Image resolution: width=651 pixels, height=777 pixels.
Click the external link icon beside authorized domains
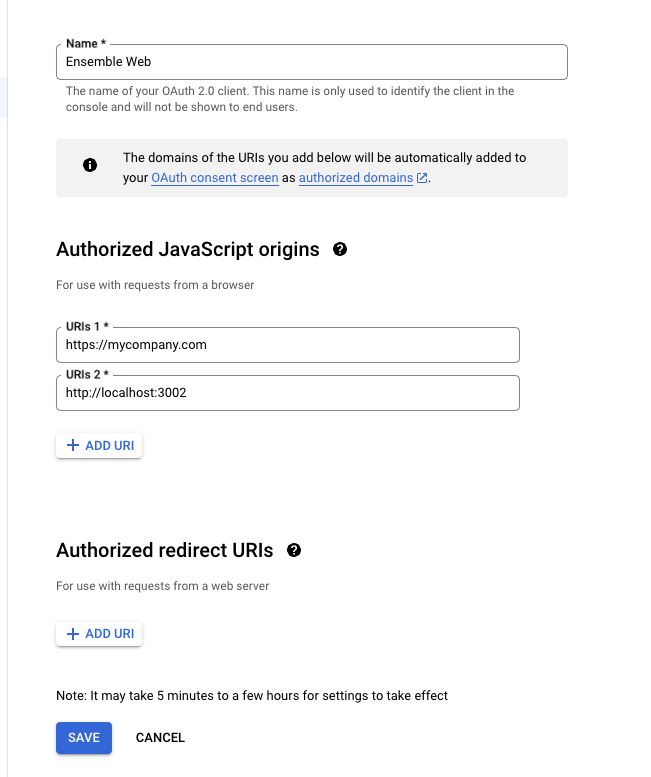(422, 178)
